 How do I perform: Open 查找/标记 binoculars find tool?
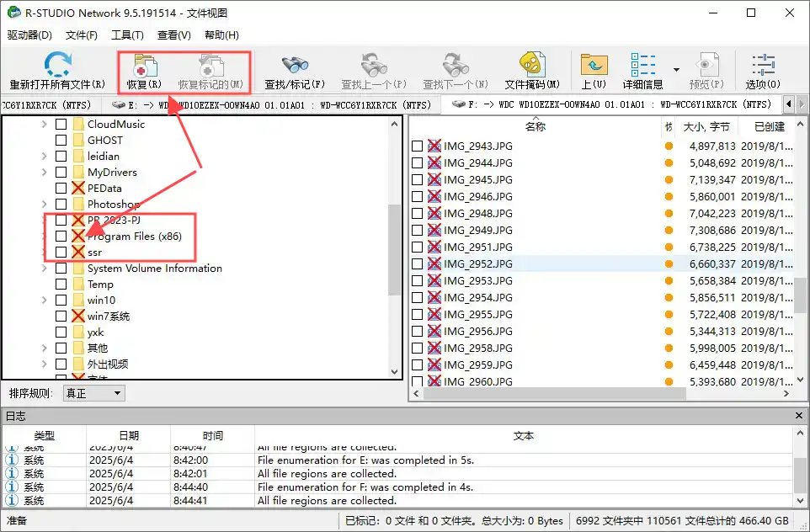(x=295, y=65)
